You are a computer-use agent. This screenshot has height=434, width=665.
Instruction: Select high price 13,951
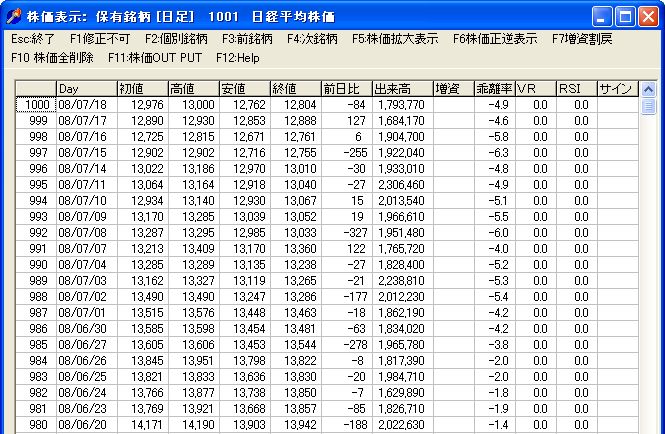(194, 361)
